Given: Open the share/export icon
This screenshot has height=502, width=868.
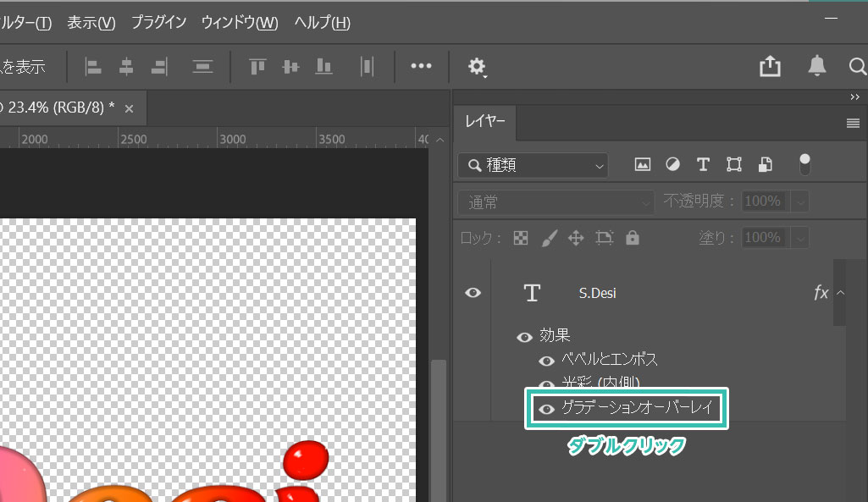Looking at the screenshot, I should tap(770, 67).
